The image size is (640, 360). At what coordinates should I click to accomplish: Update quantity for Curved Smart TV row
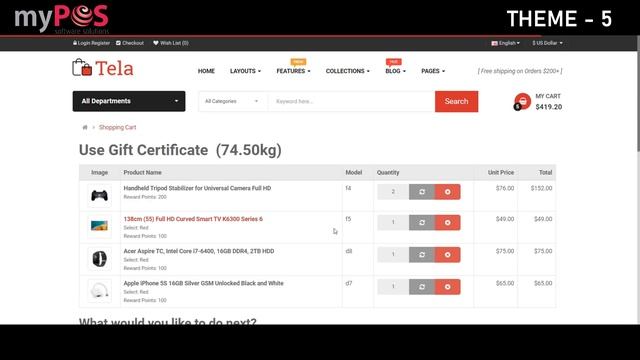422,222
